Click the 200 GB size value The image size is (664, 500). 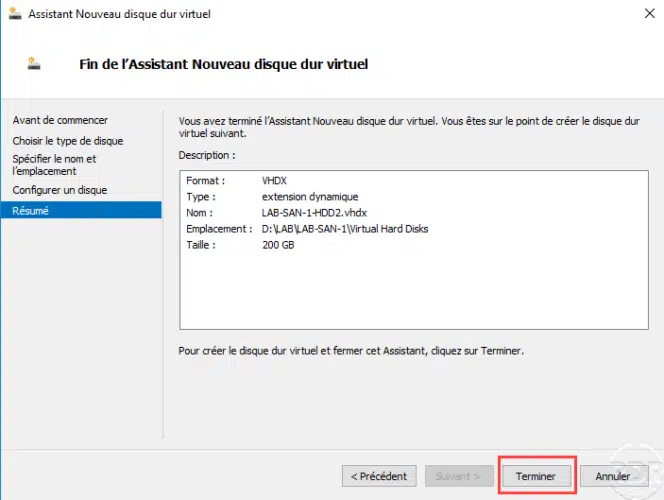[278, 245]
